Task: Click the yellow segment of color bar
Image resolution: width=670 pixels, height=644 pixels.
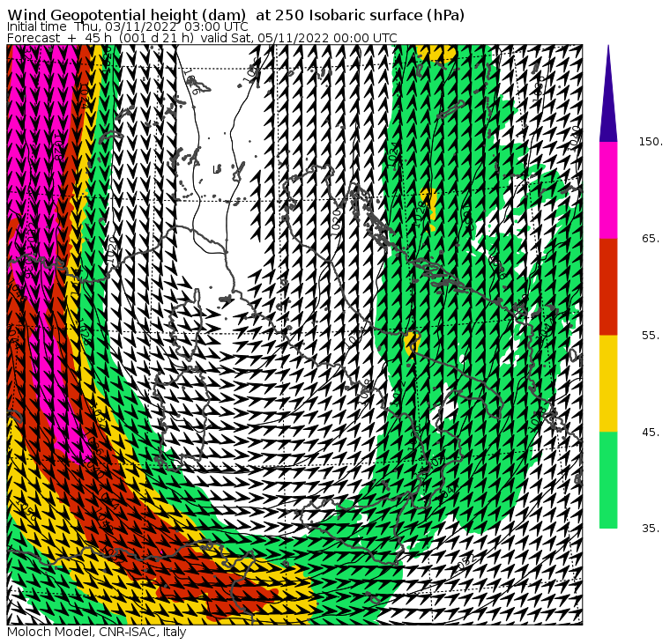Action: click(608, 383)
